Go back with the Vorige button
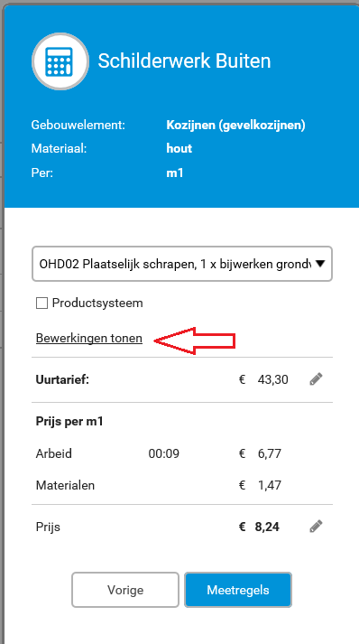Screen dimensions: 359x644 125,590
